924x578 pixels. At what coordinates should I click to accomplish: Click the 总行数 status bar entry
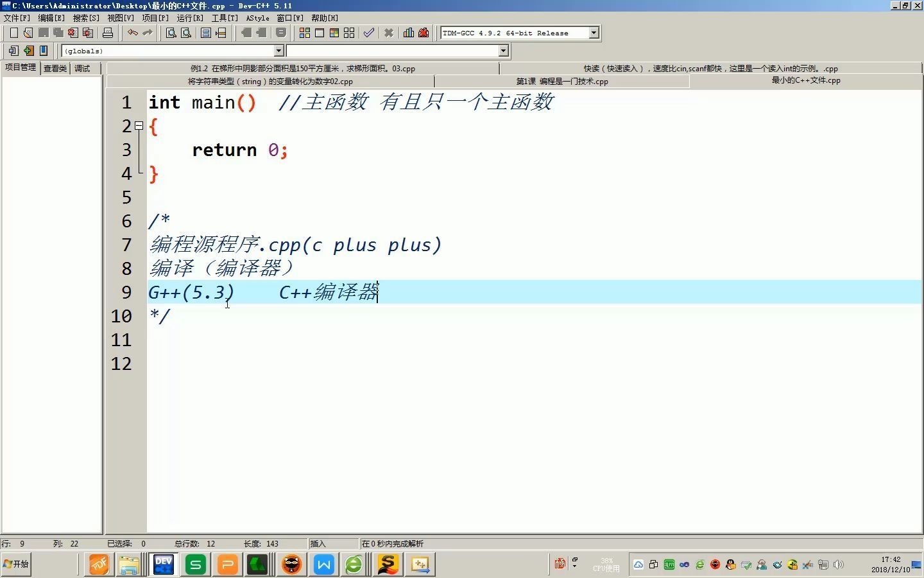[x=195, y=544]
